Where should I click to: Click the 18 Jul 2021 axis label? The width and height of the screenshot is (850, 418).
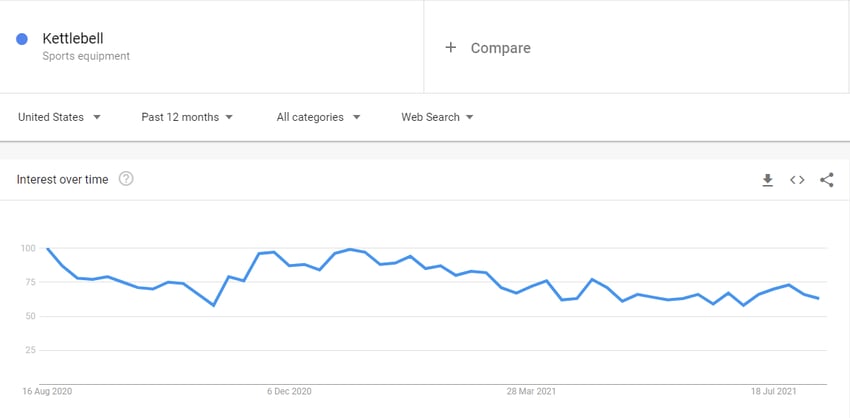click(x=774, y=391)
